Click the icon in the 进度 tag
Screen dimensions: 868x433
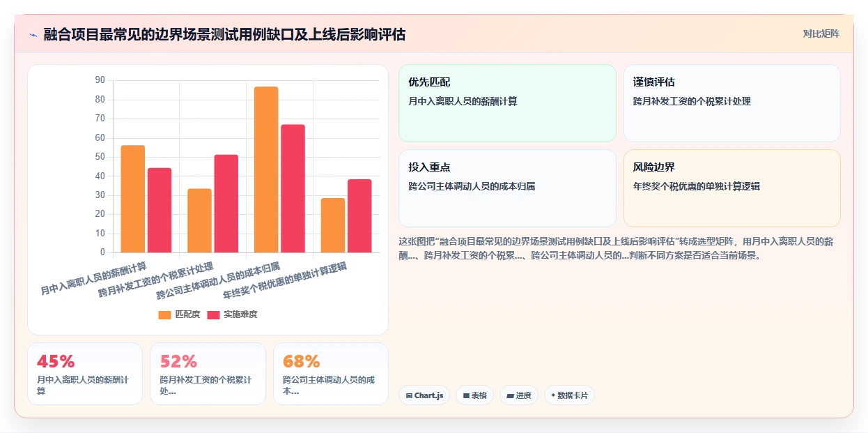point(510,395)
